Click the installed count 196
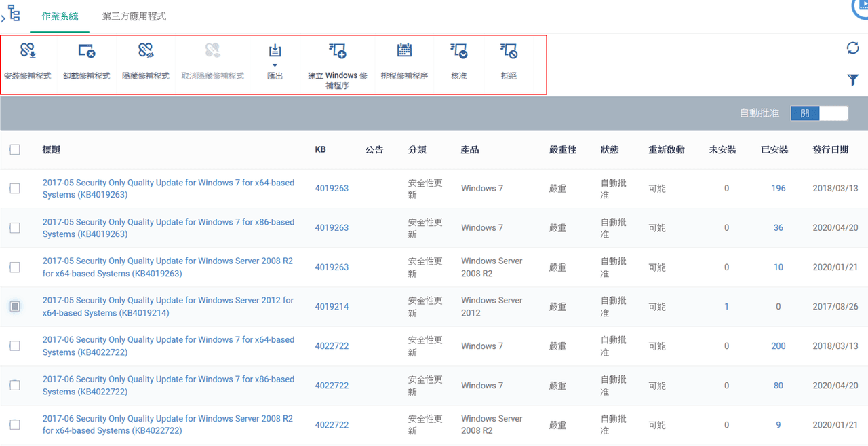Viewport: 868px width, 446px height. click(778, 189)
